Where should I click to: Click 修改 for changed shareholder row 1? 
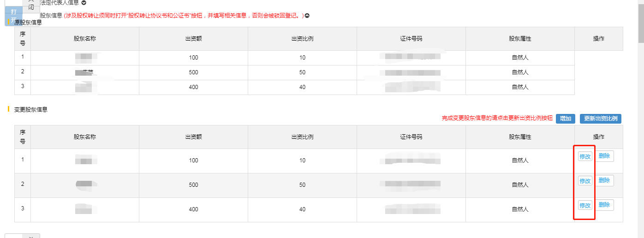[585, 156]
